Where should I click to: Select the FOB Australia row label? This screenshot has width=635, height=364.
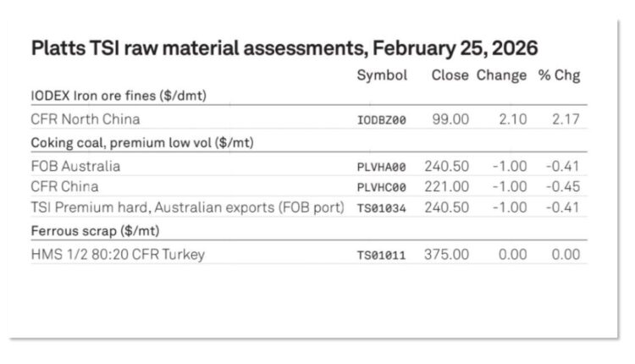coord(75,166)
